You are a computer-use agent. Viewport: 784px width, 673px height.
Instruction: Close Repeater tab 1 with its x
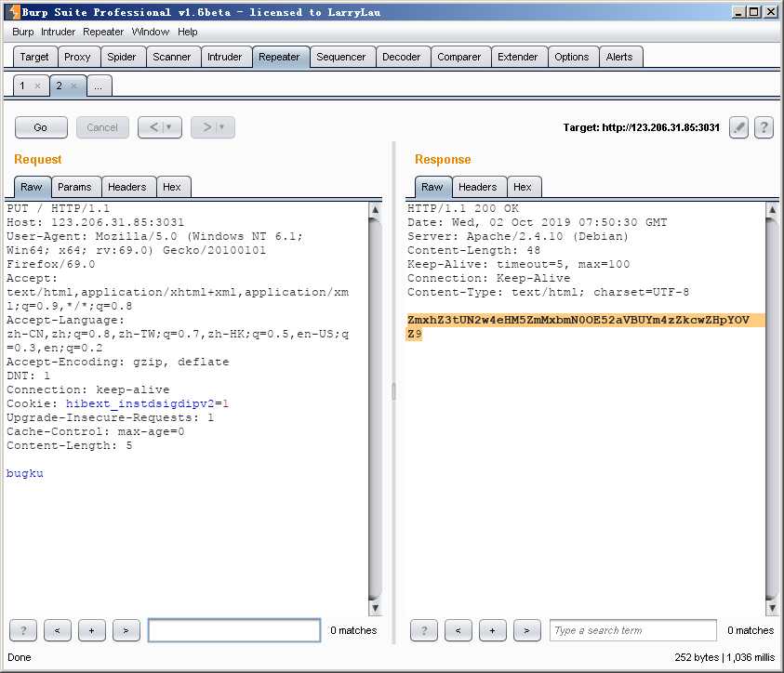(37, 86)
